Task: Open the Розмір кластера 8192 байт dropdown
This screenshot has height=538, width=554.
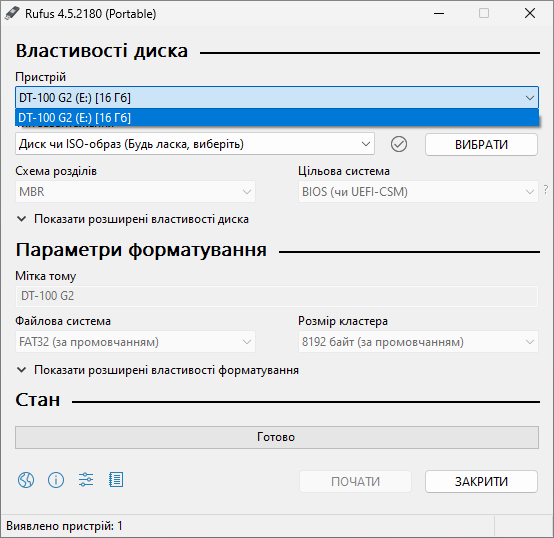Action: tap(418, 342)
